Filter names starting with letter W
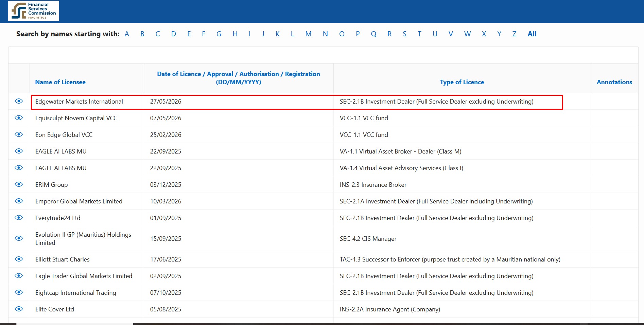The height and width of the screenshot is (325, 644). coord(468,34)
